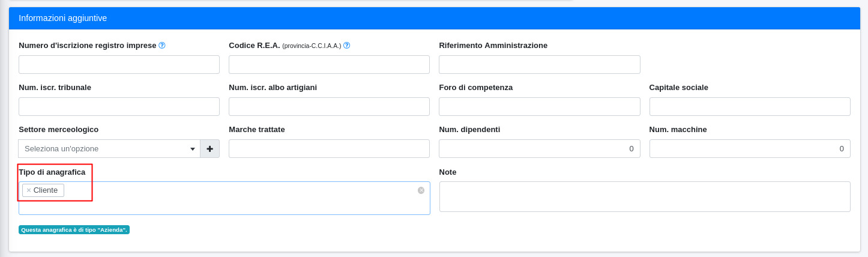Select the Marche trattate text field
This screenshot has width=868, height=257.
[329, 149]
